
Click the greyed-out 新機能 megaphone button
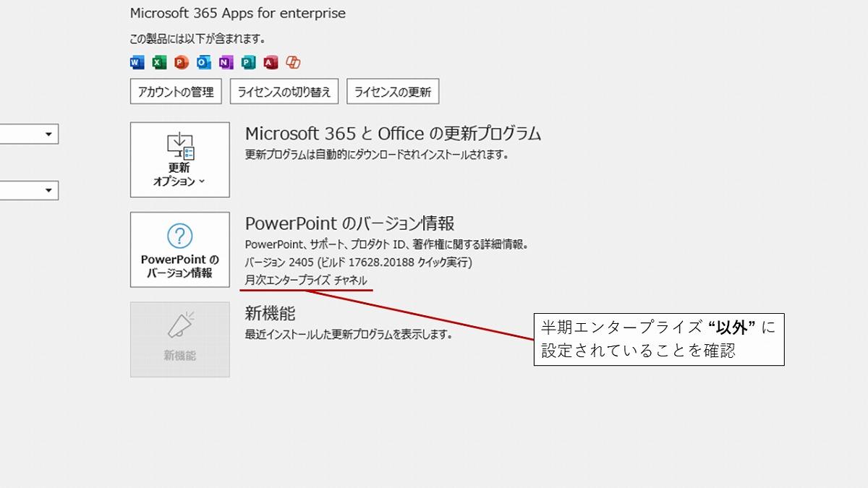point(180,339)
